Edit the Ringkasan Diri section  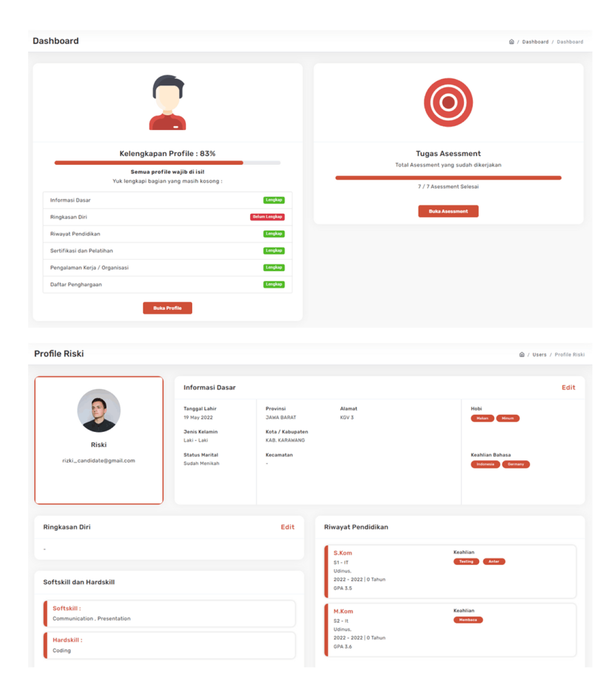coord(287,527)
